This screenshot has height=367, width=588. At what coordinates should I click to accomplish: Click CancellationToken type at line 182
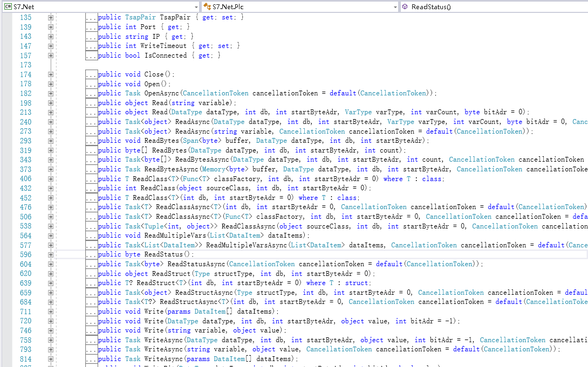tap(216, 93)
